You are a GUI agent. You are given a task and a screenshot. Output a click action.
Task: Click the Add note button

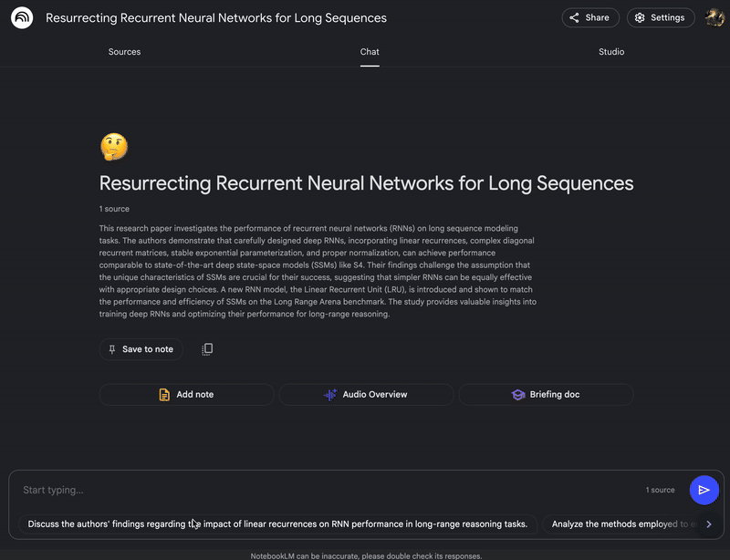point(186,394)
